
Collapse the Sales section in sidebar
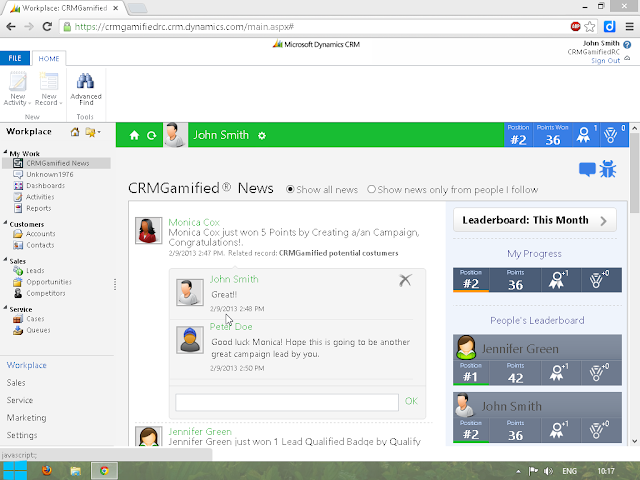point(6,259)
